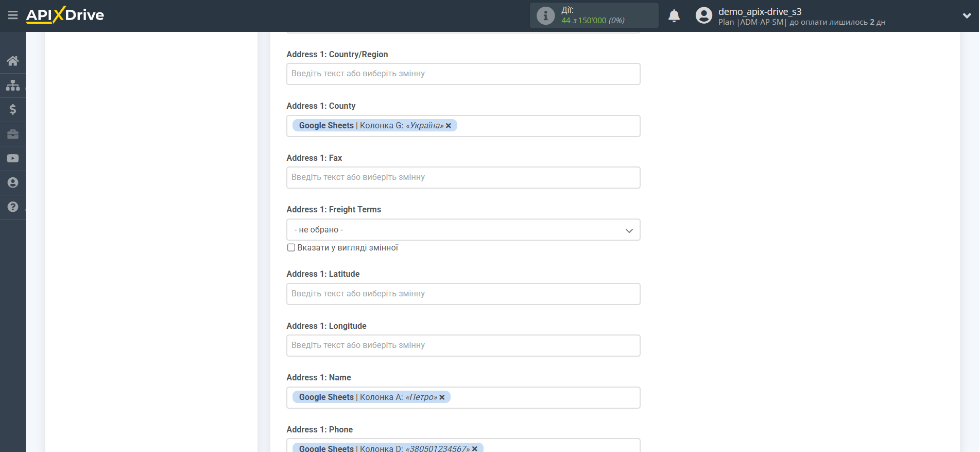Image resolution: width=980 pixels, height=452 pixels.
Task: Open the connections sitemap icon in the sidebar
Action: coord(13,85)
